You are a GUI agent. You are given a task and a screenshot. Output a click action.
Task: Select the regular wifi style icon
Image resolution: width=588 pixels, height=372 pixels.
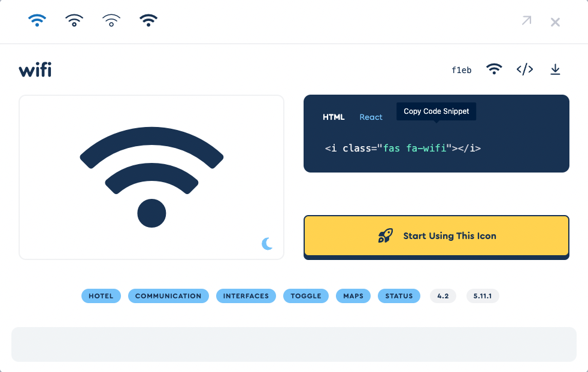74,20
